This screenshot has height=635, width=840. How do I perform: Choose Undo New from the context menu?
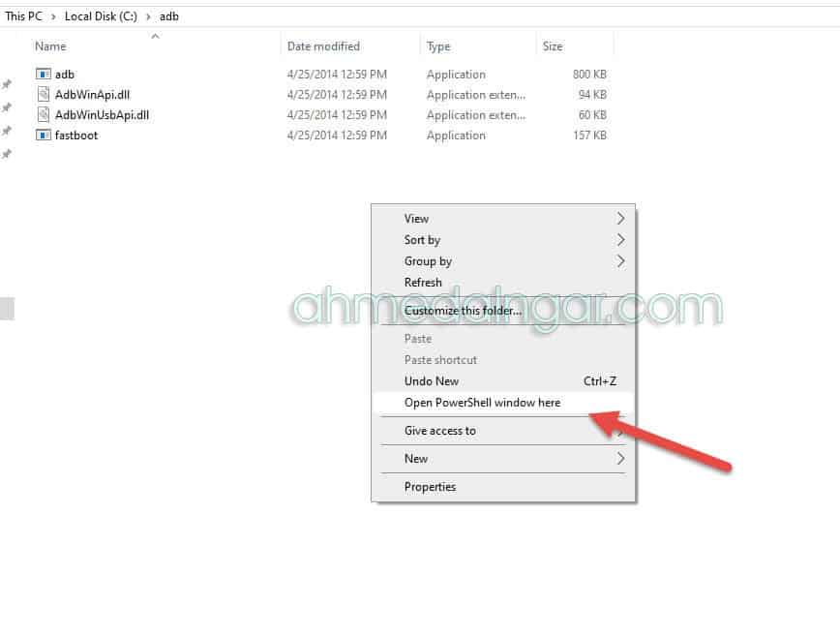click(503, 381)
